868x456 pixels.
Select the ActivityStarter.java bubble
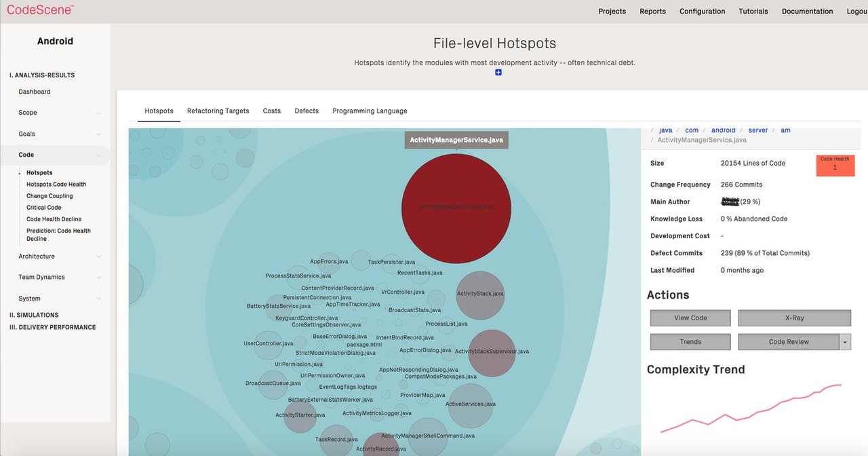[300, 416]
